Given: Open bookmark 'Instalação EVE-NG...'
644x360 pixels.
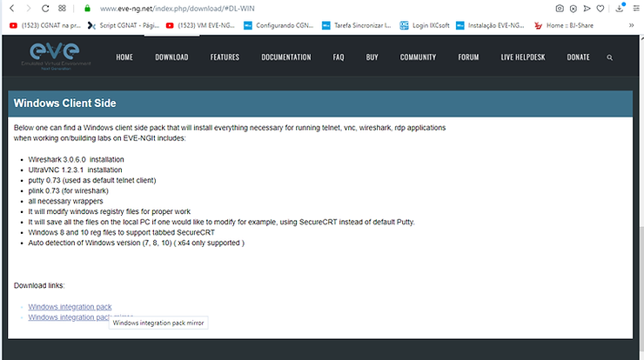Looking at the screenshot, I should [x=490, y=25].
